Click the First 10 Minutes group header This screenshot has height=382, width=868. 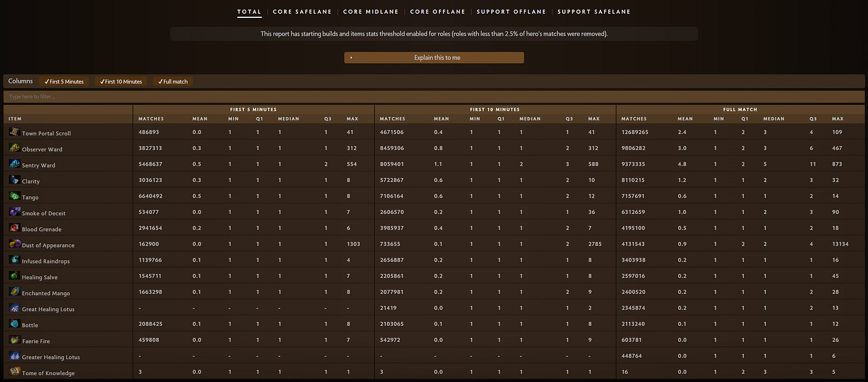[x=495, y=110]
